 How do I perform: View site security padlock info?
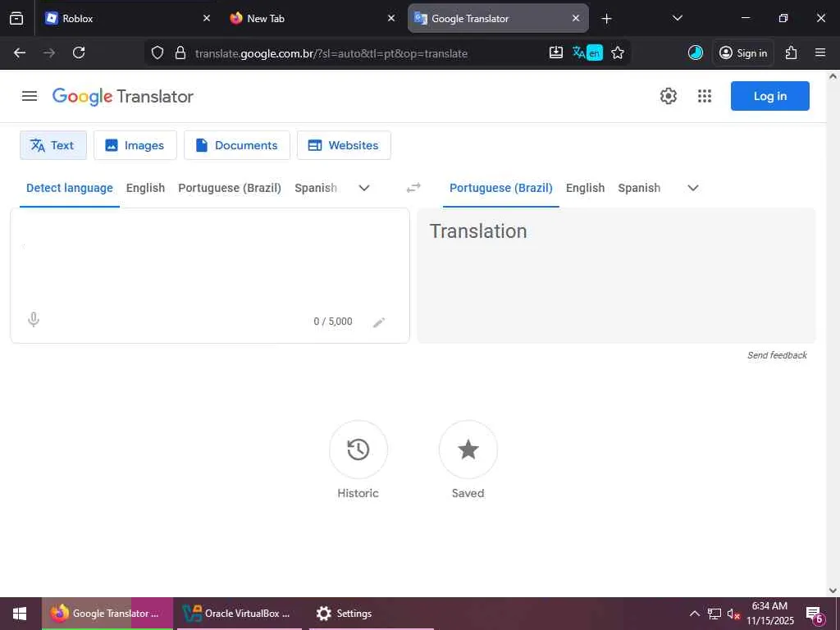180,53
